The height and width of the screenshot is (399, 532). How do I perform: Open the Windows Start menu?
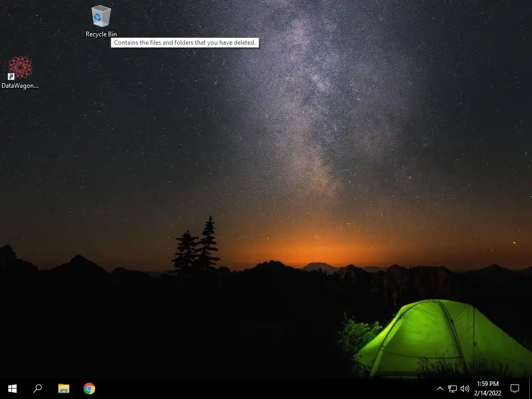tap(12, 389)
